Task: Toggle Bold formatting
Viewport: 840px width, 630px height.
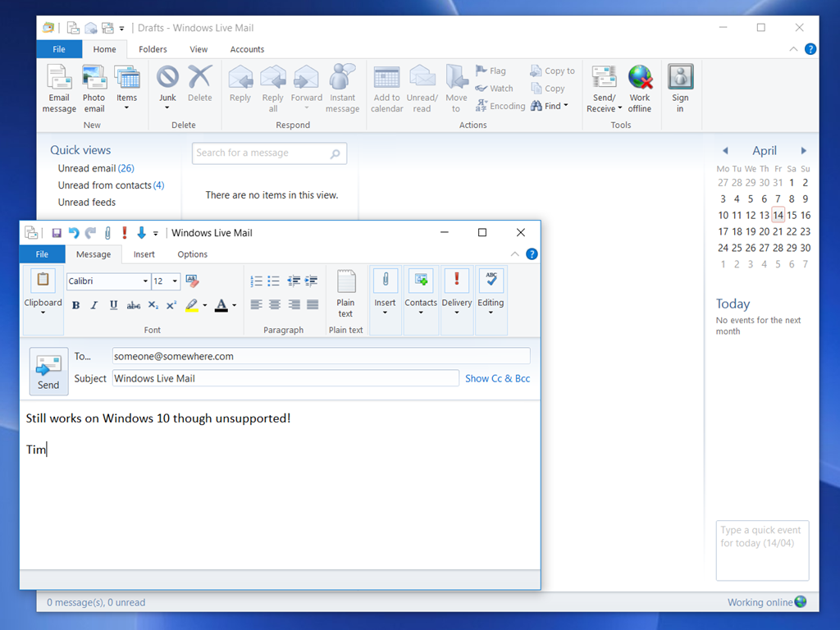Action: pyautogui.click(x=76, y=305)
